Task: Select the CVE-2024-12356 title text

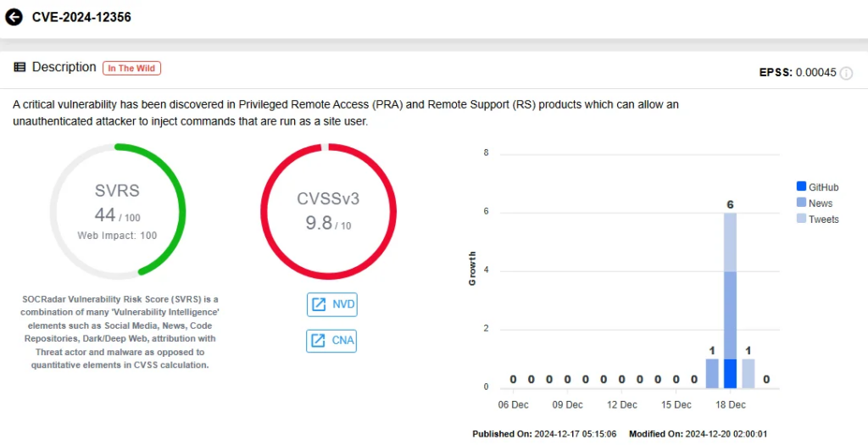Action: tap(81, 17)
